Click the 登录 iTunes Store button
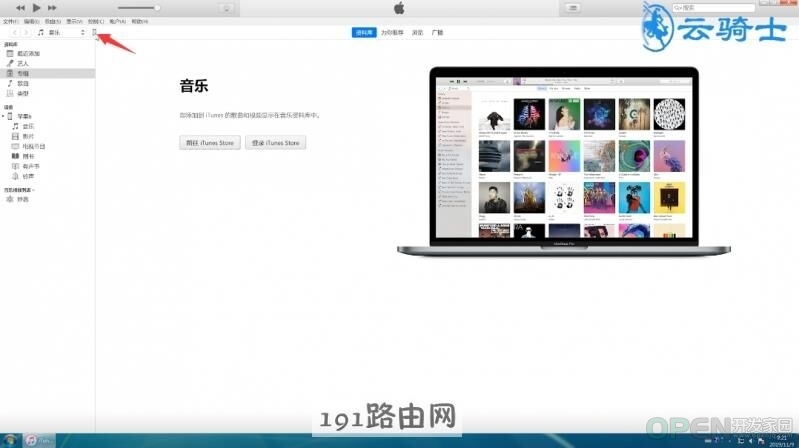 point(276,143)
